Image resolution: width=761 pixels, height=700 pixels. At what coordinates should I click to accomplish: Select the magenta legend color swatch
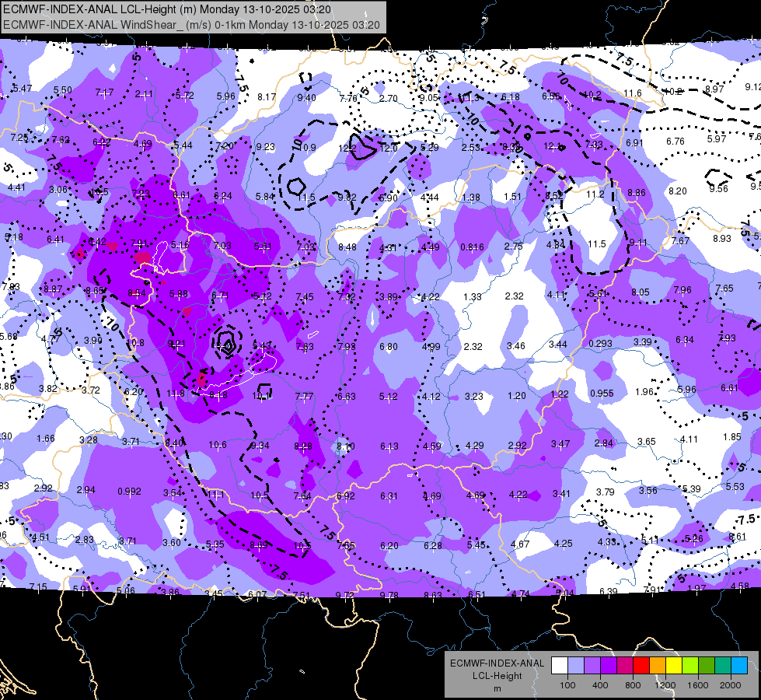coord(625,666)
